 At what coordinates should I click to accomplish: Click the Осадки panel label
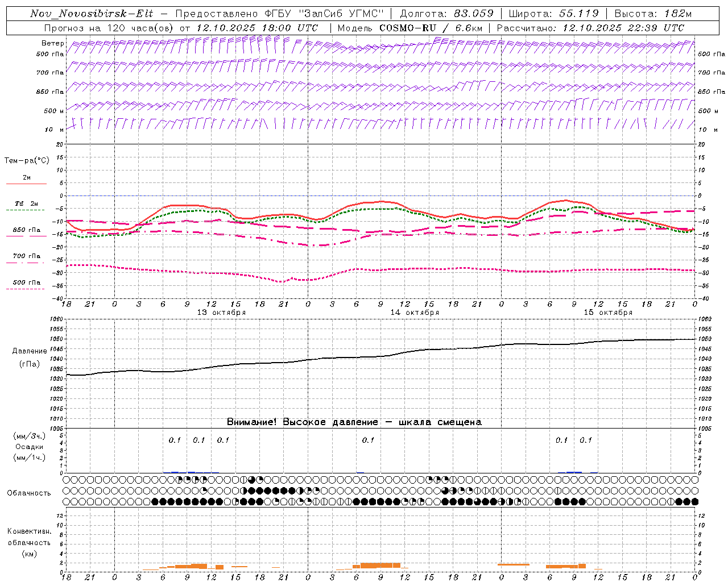30,447
